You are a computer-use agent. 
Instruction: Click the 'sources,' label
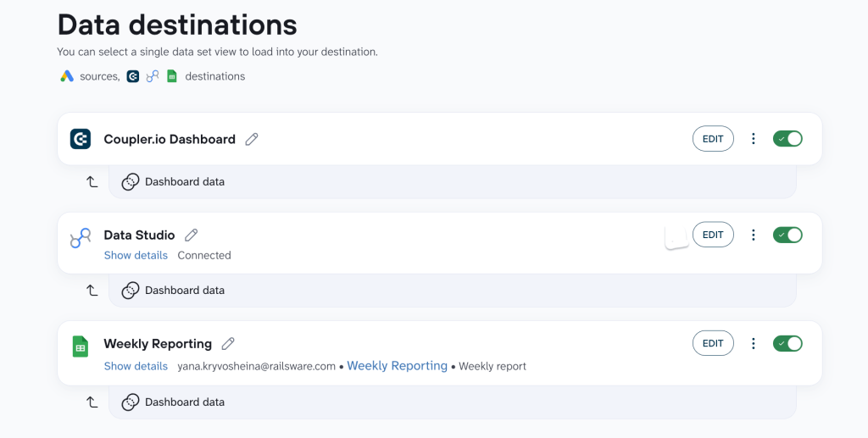click(100, 76)
